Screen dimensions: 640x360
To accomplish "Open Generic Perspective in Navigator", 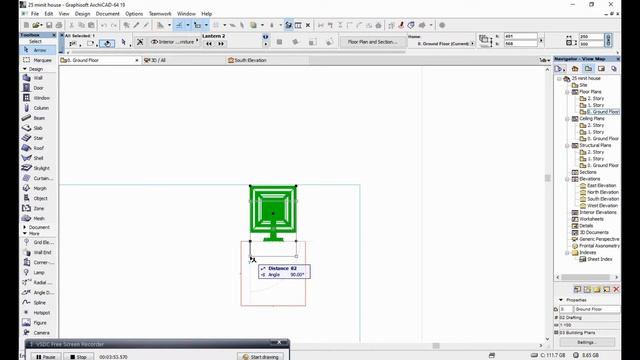I will coord(596,239).
